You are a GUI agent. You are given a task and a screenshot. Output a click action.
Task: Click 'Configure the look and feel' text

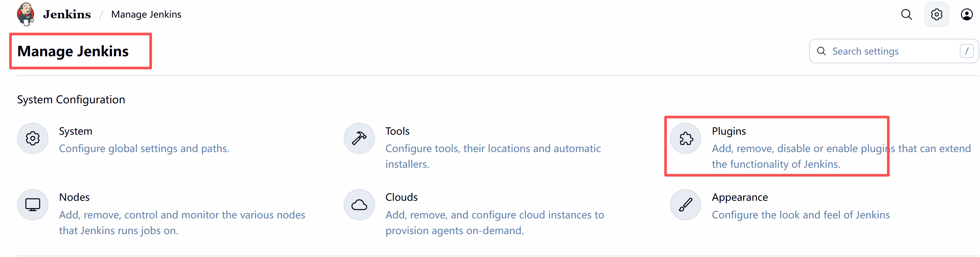tap(801, 215)
